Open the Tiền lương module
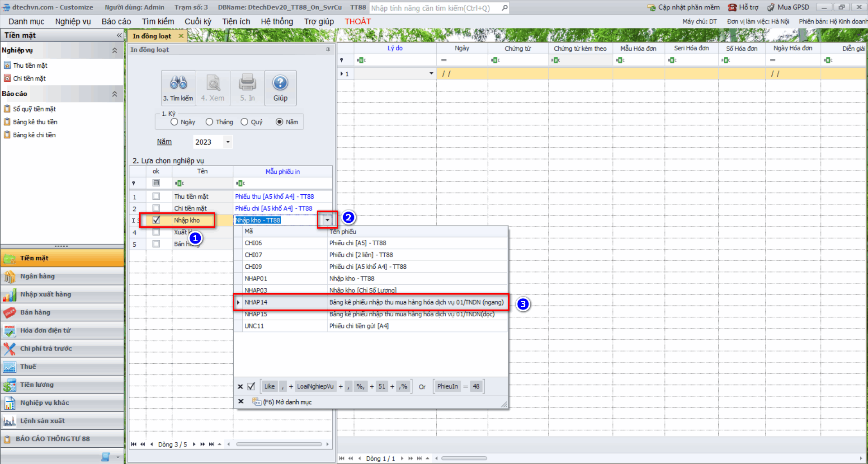Screen dimensions: 868x464 tap(37, 384)
